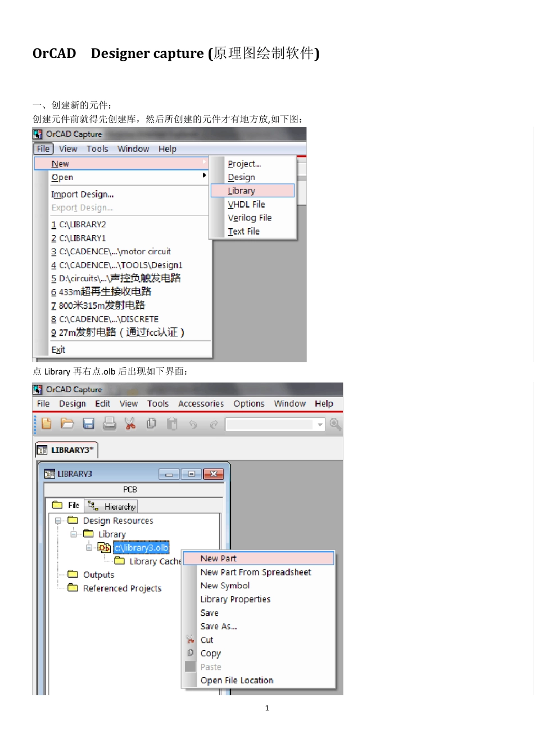534x756 pixels.
Task: Open the Help menu in upper window
Action: point(168,148)
